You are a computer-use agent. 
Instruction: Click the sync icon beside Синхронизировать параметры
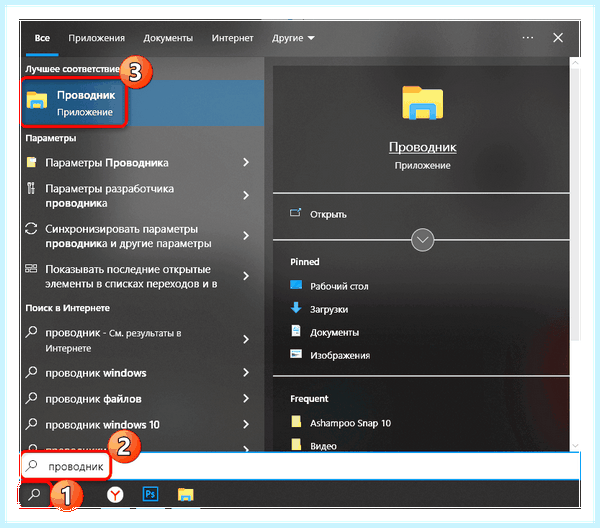[31, 229]
